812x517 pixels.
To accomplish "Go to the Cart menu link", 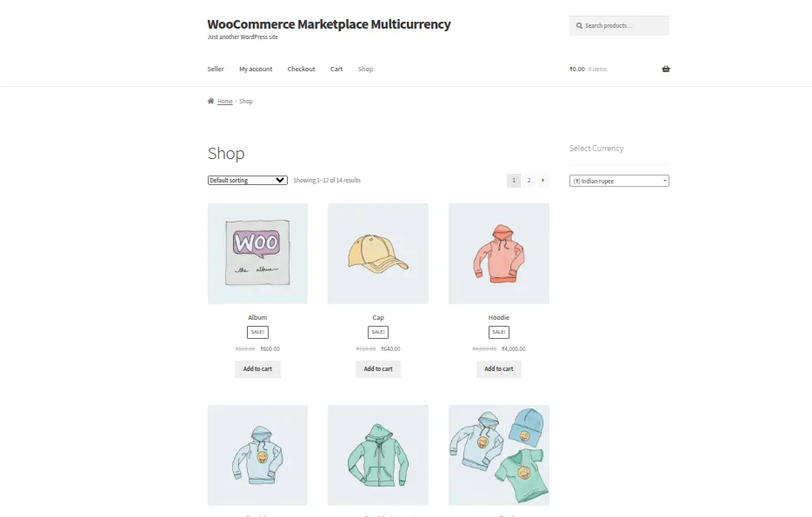I will 336,69.
